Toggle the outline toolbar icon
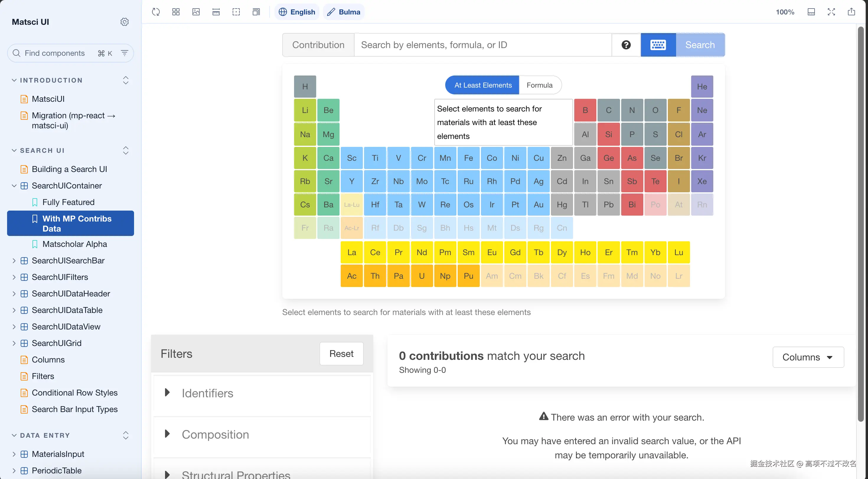Screen dimensions: 868x479 (x=236, y=12)
